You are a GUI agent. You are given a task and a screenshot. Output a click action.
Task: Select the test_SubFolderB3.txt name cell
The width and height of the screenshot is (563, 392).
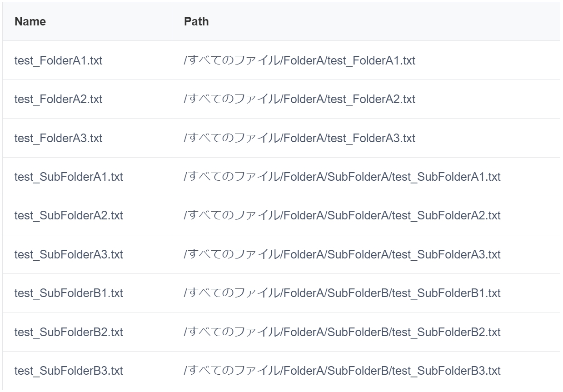pos(69,371)
